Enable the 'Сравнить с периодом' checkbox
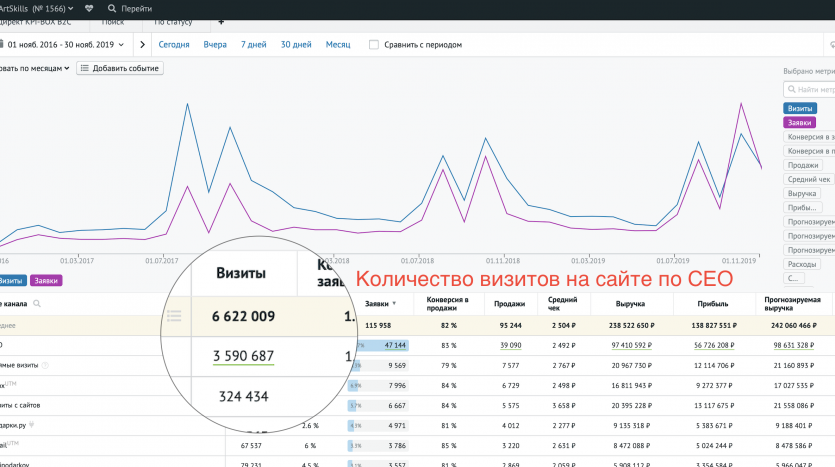 coord(374,45)
